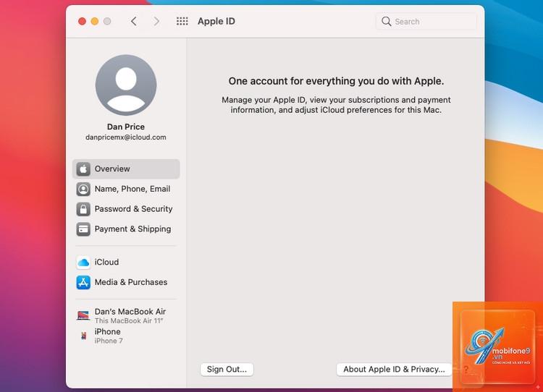Screen dimensions: 543x392
Task: Click the Dan Price name label
Action: [x=126, y=127]
